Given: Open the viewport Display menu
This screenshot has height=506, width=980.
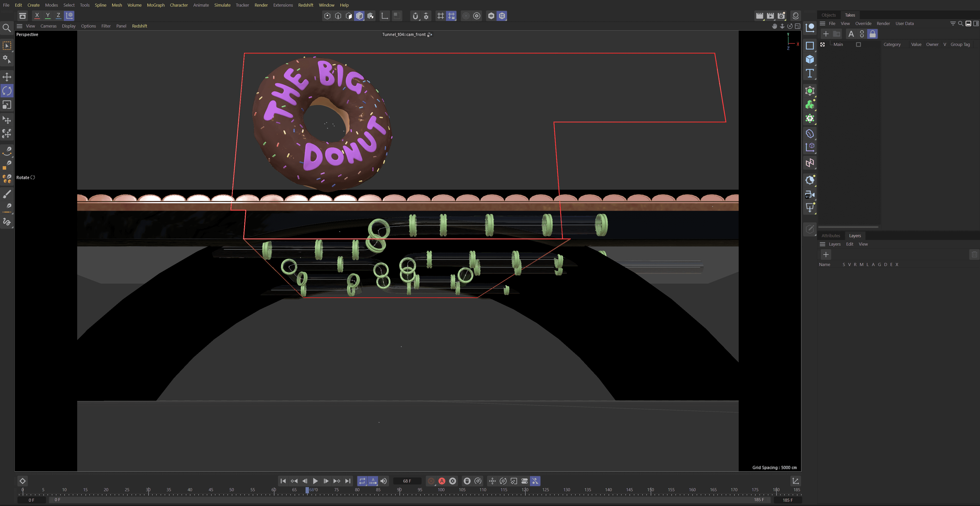Looking at the screenshot, I should click(68, 26).
